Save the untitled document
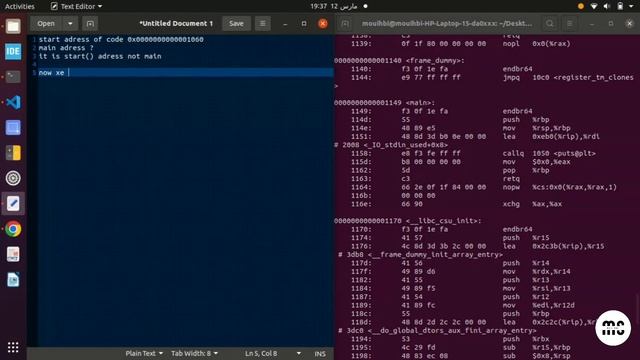 (x=236, y=24)
